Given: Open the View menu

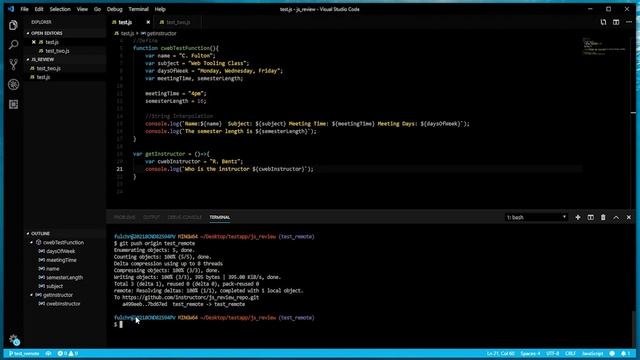Looking at the screenshot, I should click(82, 9).
